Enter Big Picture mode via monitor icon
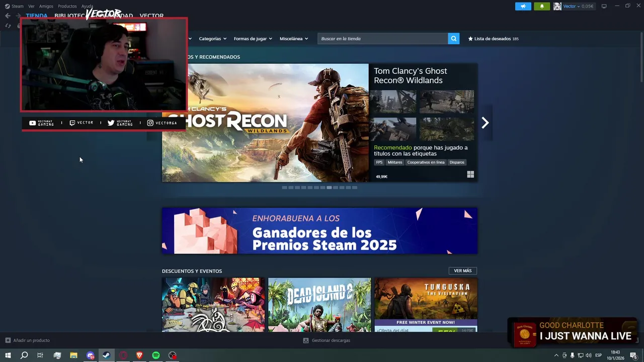The height and width of the screenshot is (362, 644). click(x=604, y=6)
